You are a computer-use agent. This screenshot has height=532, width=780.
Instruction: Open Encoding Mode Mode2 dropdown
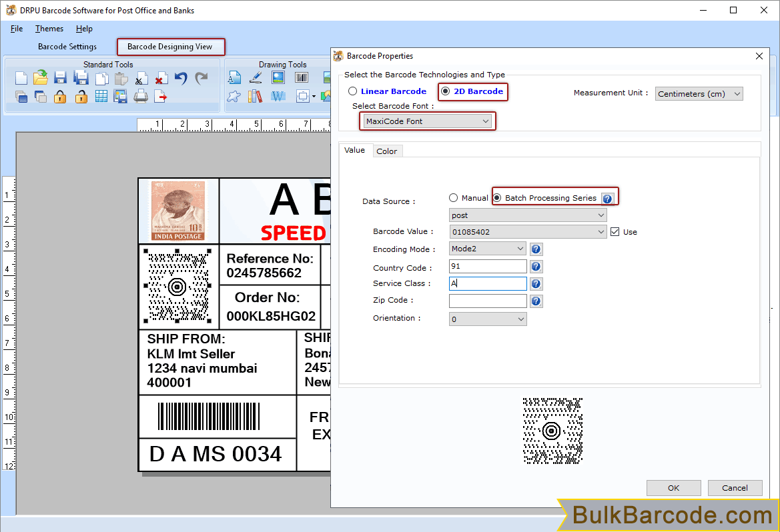coord(488,249)
